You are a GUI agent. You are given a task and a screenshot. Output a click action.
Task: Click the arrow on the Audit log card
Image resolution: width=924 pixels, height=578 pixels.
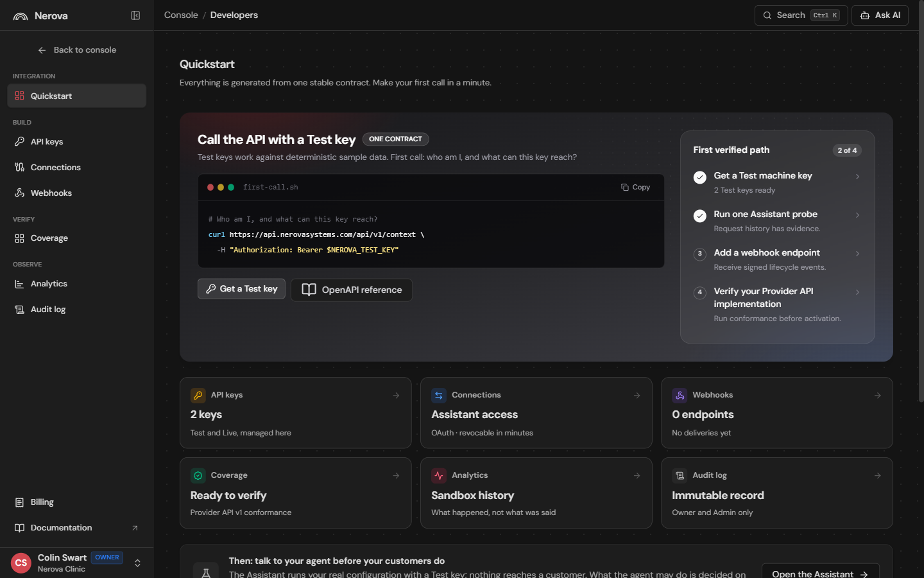877,476
